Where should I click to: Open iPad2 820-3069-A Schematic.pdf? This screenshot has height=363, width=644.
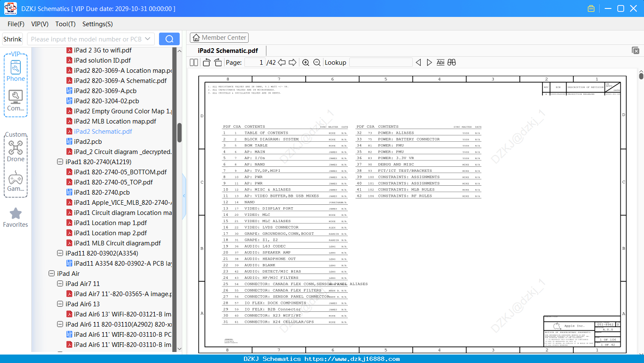pos(120,81)
